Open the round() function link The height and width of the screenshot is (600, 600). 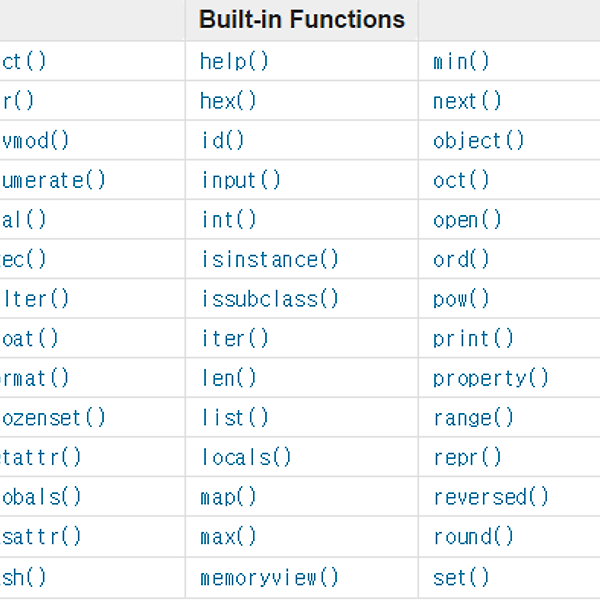point(474,537)
